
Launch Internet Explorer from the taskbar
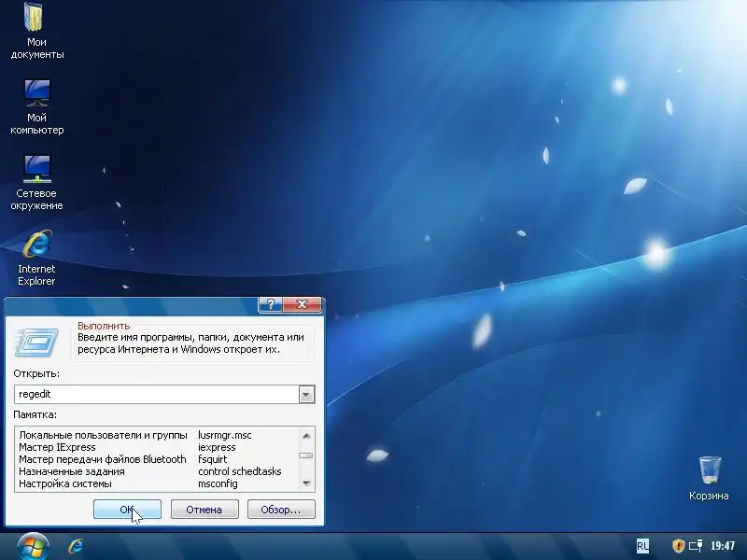[76, 546]
